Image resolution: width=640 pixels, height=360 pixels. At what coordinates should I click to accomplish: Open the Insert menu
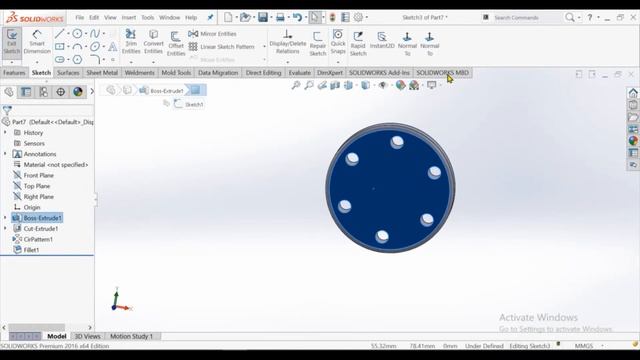[x=129, y=18]
